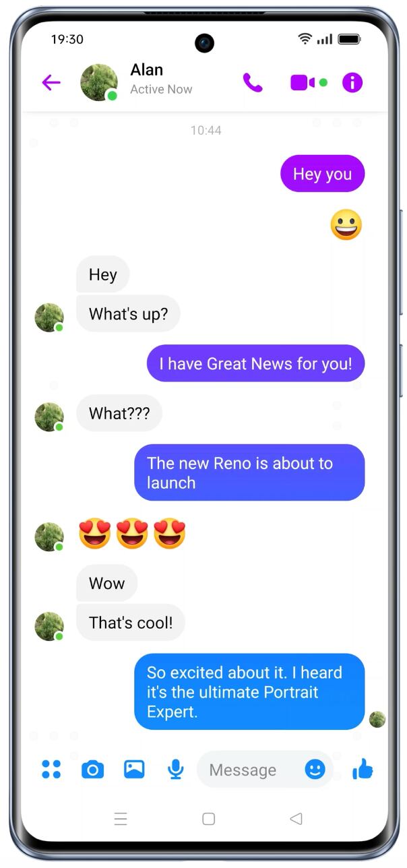Tap the Android back navigation button
Image resolution: width=407 pixels, height=868 pixels.
point(296,819)
